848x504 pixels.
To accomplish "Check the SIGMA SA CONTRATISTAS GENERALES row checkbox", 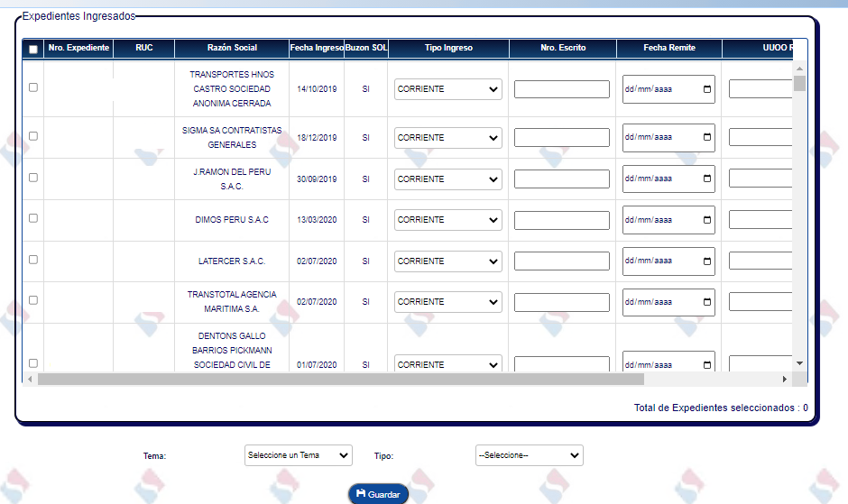I will (33, 136).
